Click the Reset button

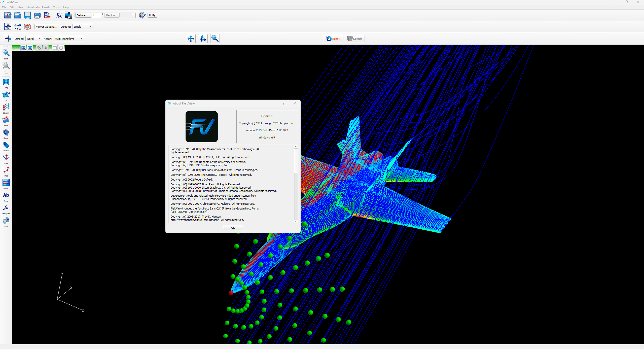click(x=333, y=39)
